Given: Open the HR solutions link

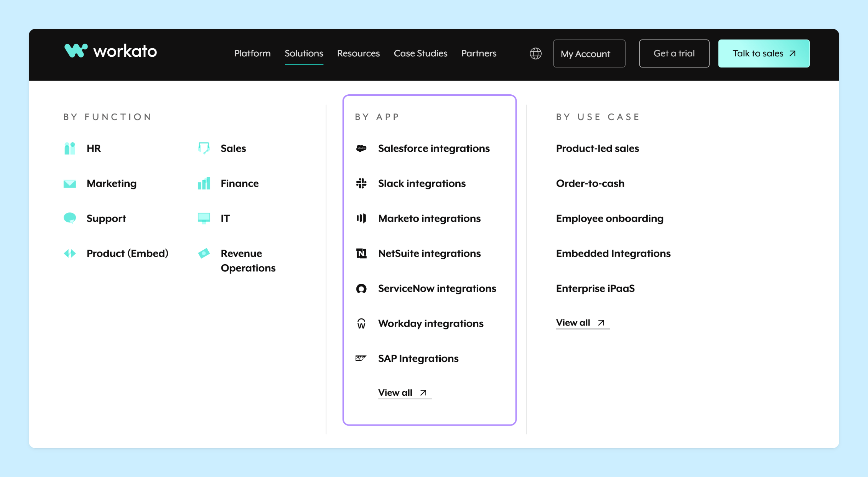Looking at the screenshot, I should [94, 148].
